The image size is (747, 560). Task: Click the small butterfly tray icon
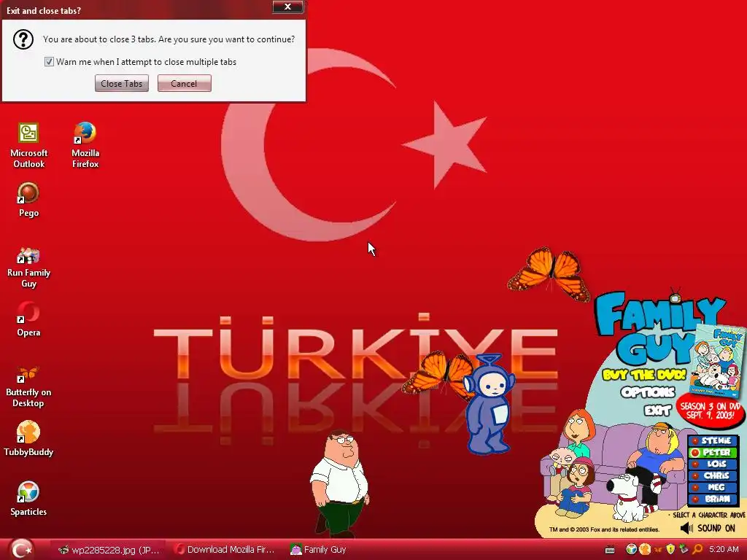click(x=658, y=550)
